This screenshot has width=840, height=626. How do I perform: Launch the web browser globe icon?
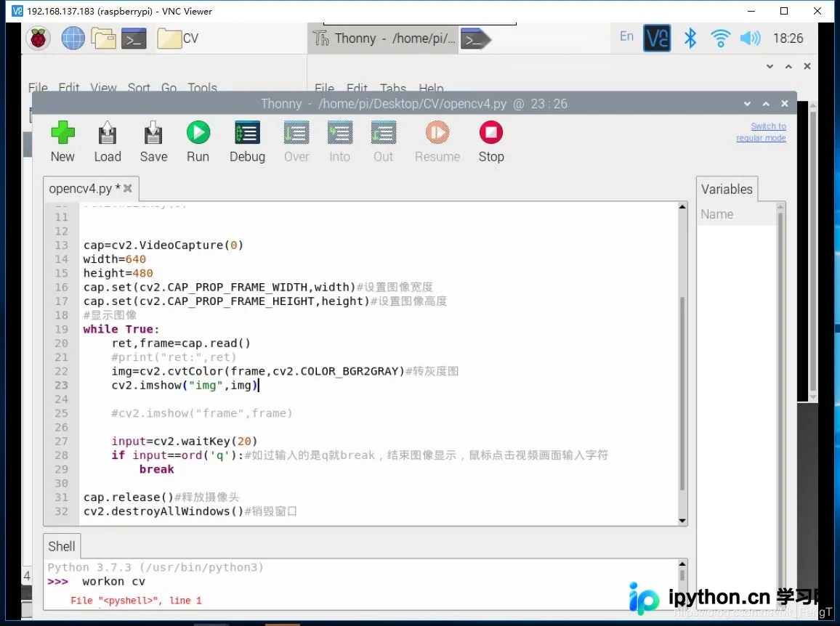(73, 38)
